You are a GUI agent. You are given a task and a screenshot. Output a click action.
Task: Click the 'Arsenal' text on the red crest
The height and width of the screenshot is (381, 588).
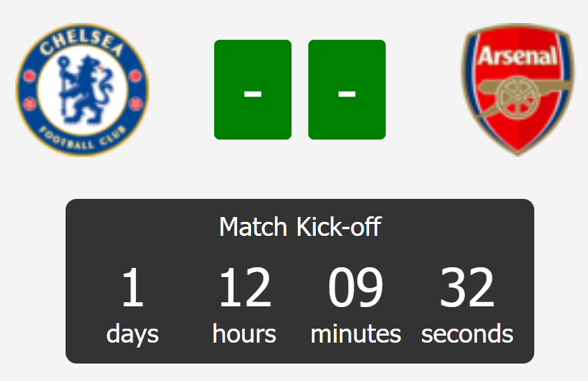tap(518, 57)
